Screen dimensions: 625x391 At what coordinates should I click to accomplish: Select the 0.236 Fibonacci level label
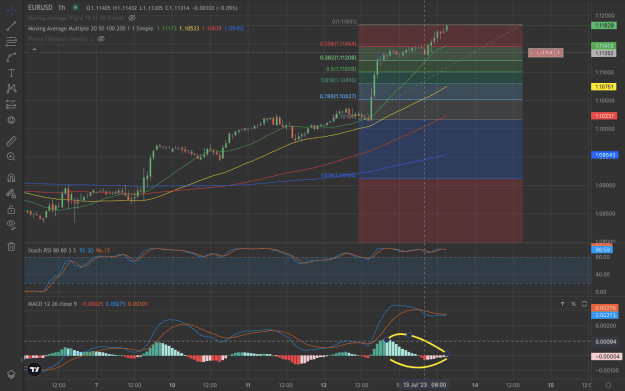(338, 44)
